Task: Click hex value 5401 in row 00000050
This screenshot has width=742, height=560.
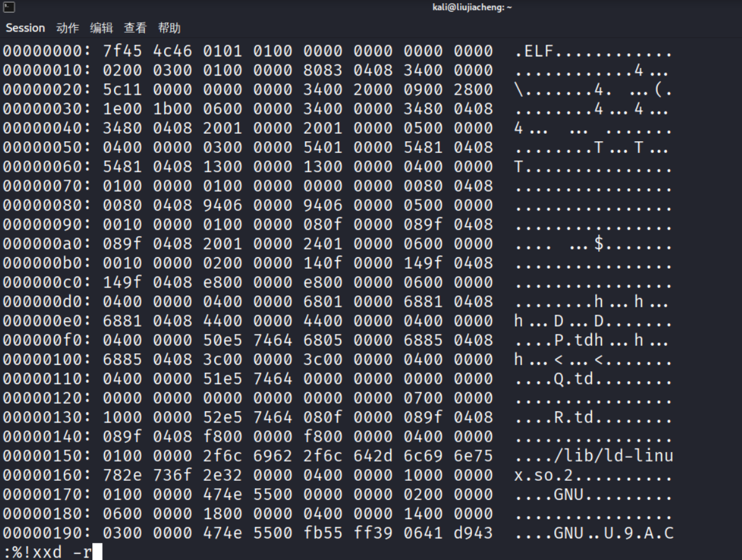Action: tap(323, 147)
